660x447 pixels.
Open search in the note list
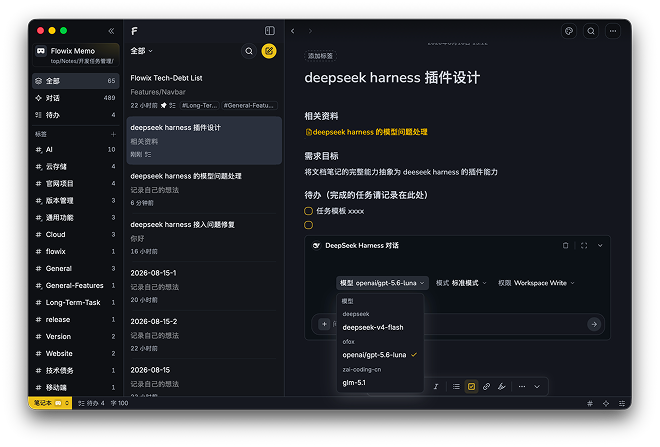(x=249, y=51)
